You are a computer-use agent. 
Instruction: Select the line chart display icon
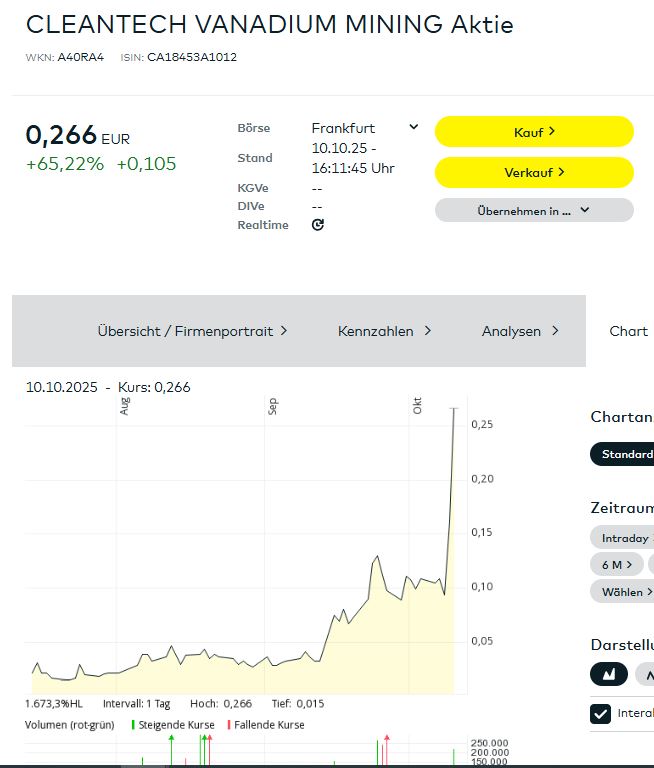pyautogui.click(x=646, y=674)
